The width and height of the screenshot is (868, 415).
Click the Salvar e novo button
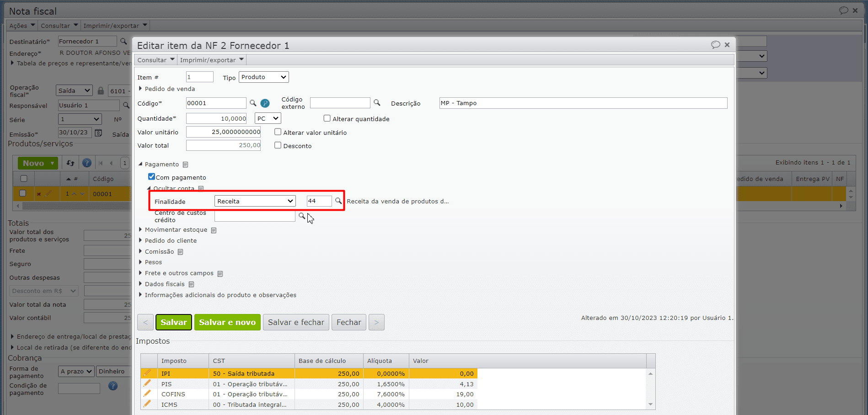[x=227, y=322]
